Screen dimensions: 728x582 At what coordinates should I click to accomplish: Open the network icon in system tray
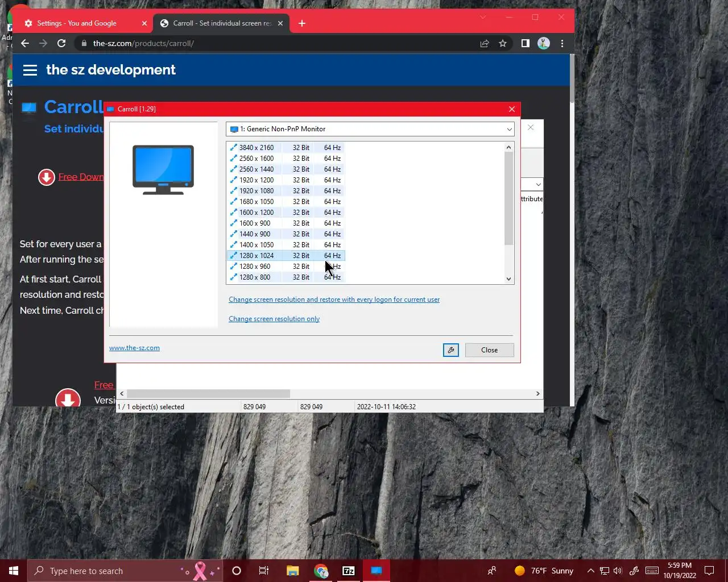(604, 571)
